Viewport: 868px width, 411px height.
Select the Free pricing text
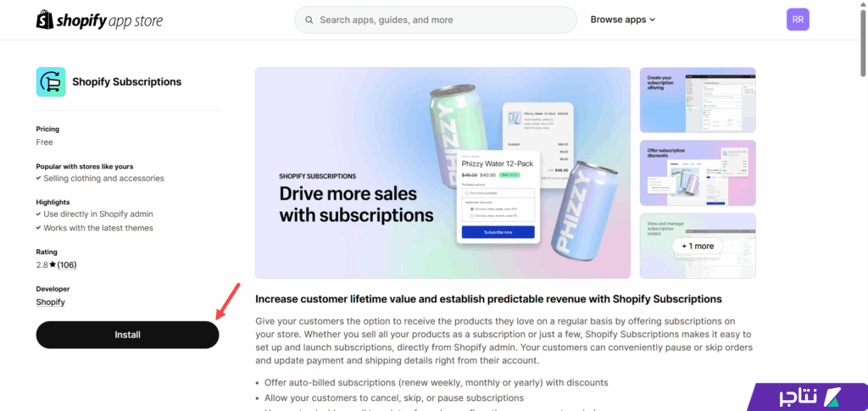[44, 142]
